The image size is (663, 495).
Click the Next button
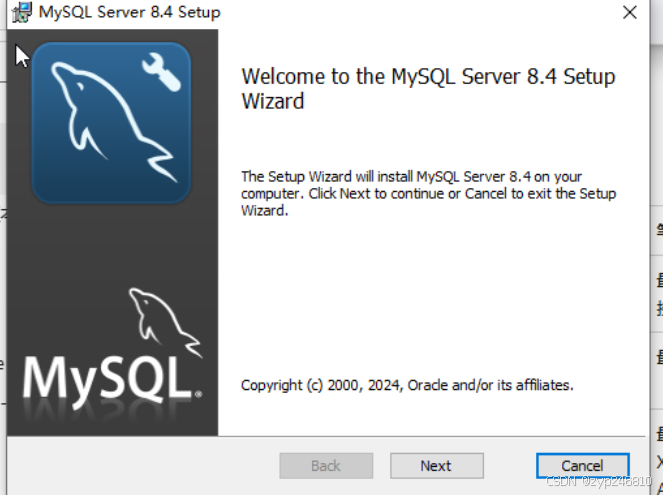tap(437, 466)
